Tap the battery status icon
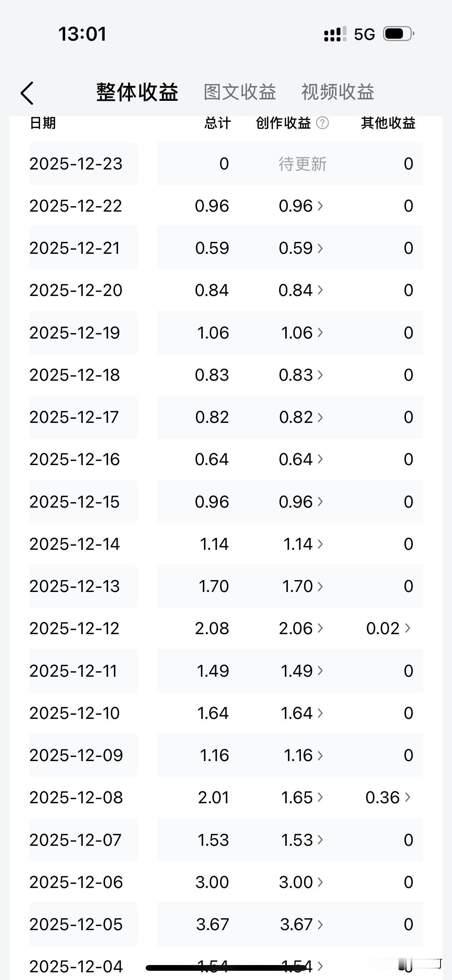The height and width of the screenshot is (980, 452). [399, 34]
